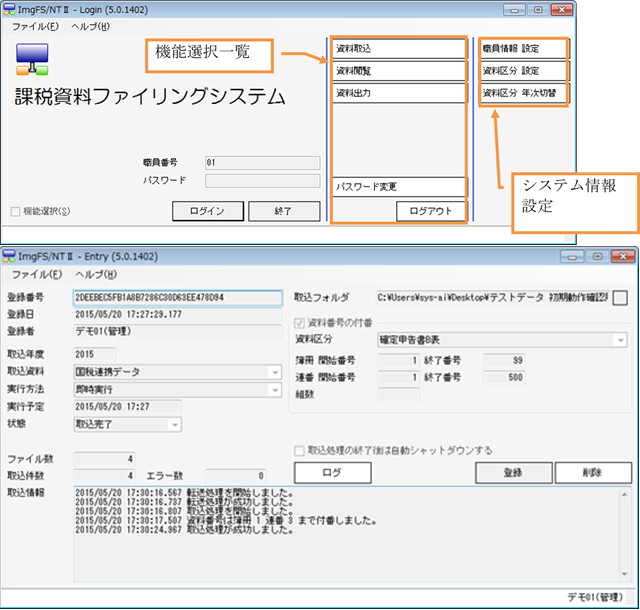Toggle auto shutdown after import checkbox

pos(299,451)
